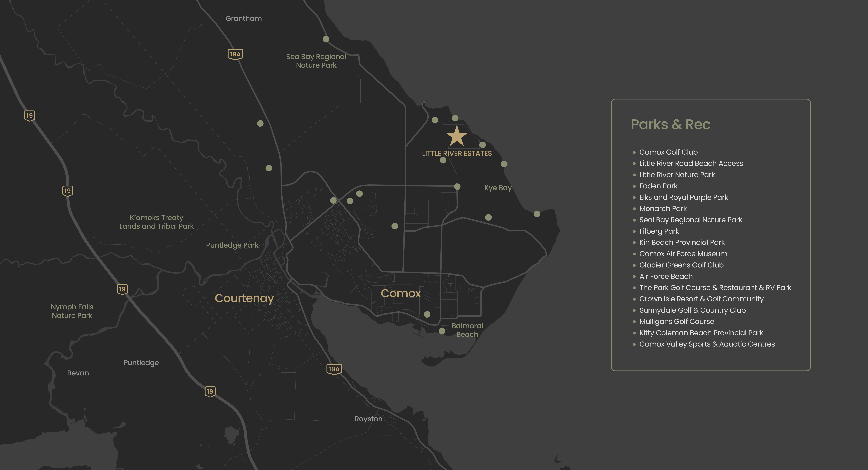Choose Comox Air Force Museum entry
Image resolution: width=868 pixels, height=470 pixels.
(x=683, y=254)
